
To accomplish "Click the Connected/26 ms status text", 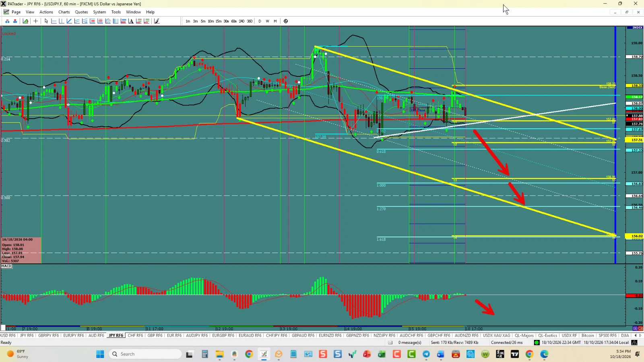I will (x=507, y=343).
